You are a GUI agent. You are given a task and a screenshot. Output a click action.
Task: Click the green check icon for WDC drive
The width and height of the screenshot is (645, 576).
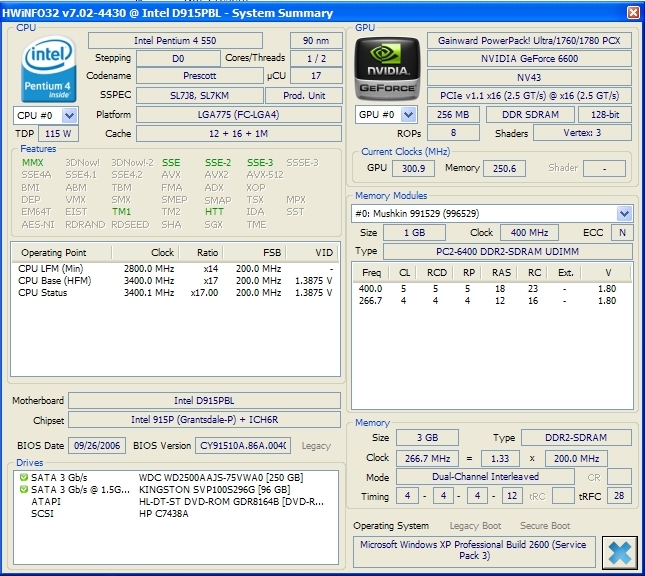coord(23,477)
